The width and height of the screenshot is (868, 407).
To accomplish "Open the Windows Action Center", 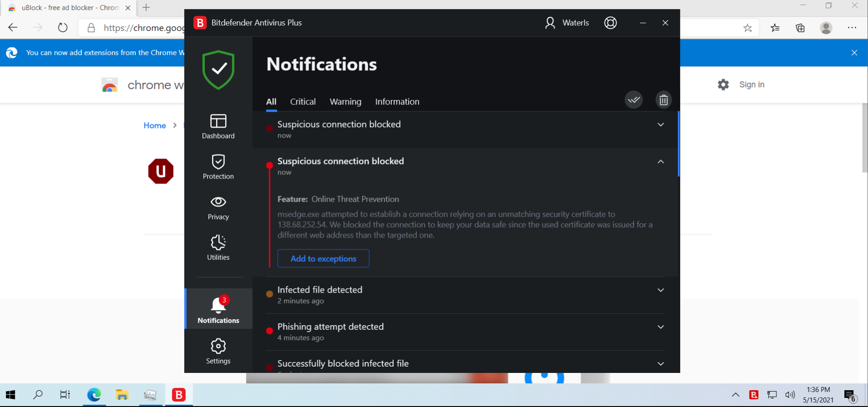I will 850,396.
